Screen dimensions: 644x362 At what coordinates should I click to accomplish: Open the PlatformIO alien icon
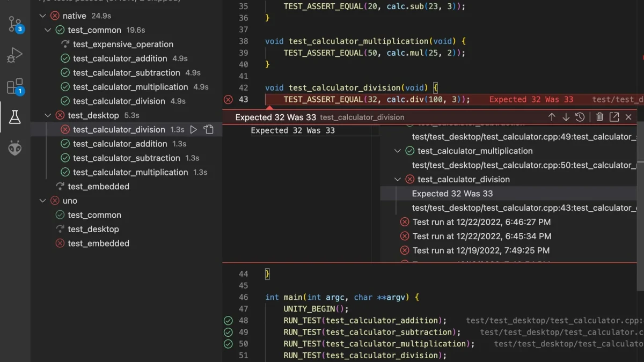tap(15, 148)
